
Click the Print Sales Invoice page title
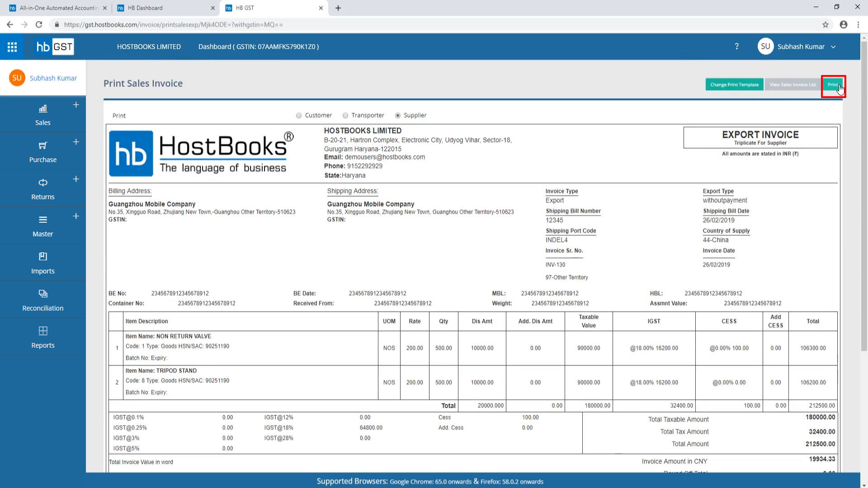click(x=143, y=83)
